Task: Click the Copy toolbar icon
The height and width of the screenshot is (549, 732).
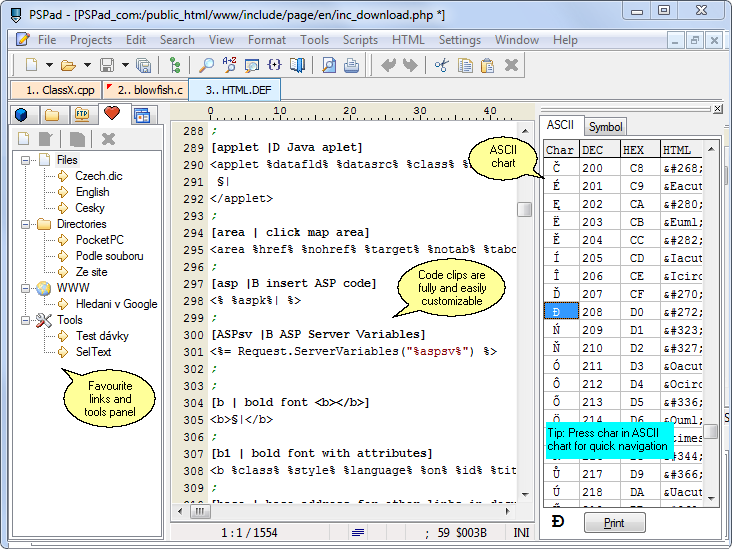Action: 465,65
